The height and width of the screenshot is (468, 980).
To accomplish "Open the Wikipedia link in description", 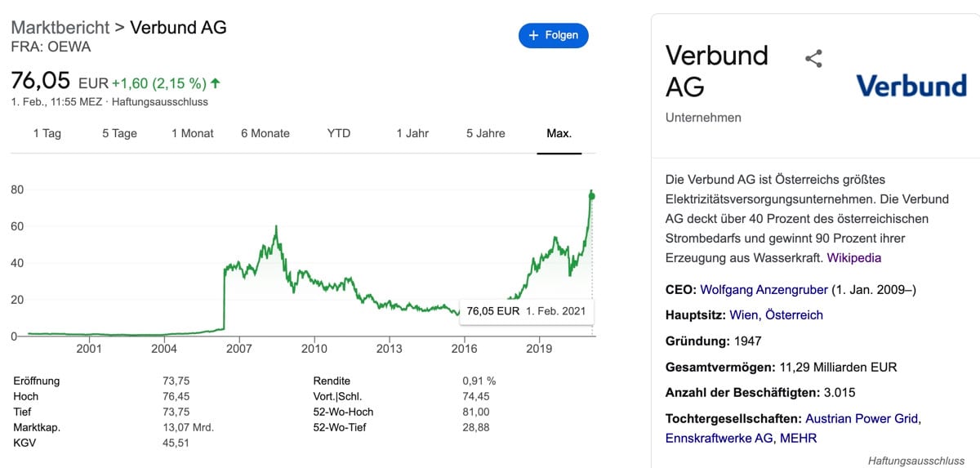I will coord(854,258).
